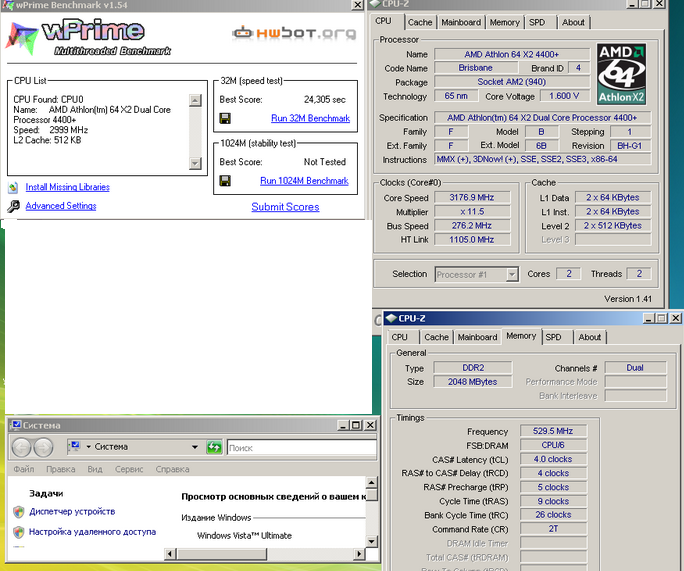Click shield icon beside Диспетчер устройств
The height and width of the screenshot is (571, 684).
[19, 512]
